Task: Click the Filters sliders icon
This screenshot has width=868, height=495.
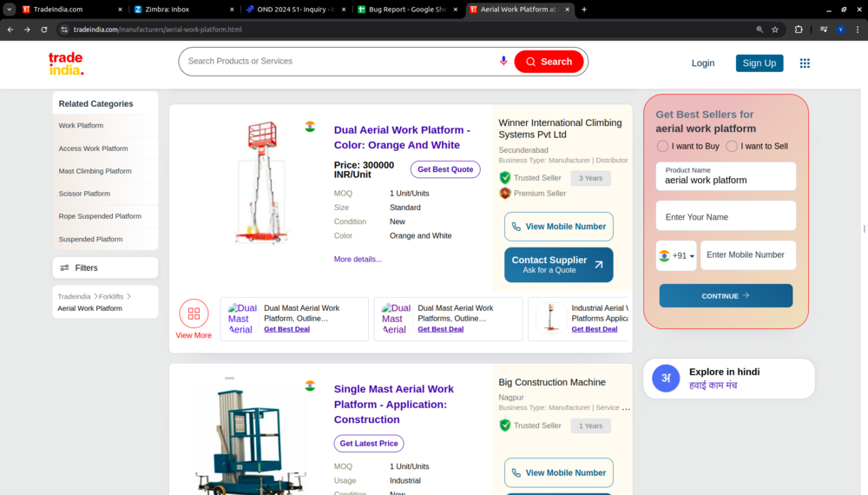Action: tap(65, 267)
